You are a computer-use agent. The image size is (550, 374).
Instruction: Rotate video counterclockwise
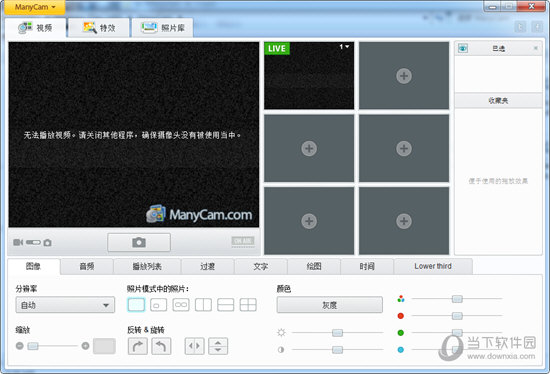(x=161, y=346)
